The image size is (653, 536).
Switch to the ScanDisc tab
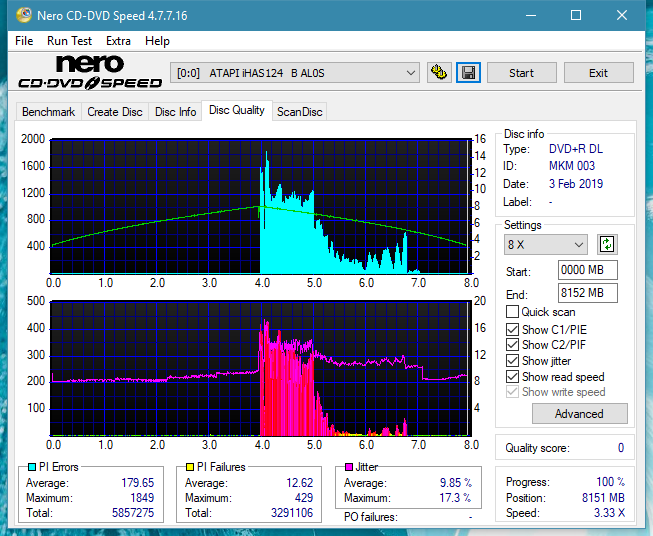point(299,112)
